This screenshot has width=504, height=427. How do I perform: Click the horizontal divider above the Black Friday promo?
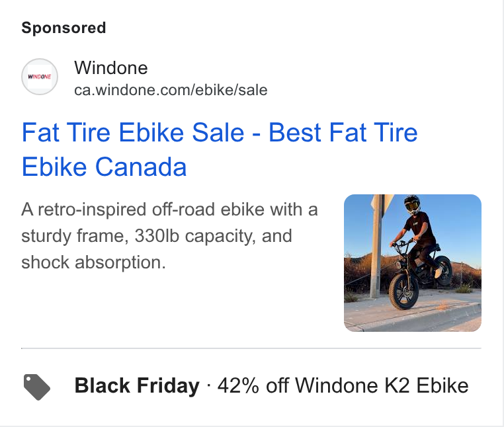coord(251,348)
